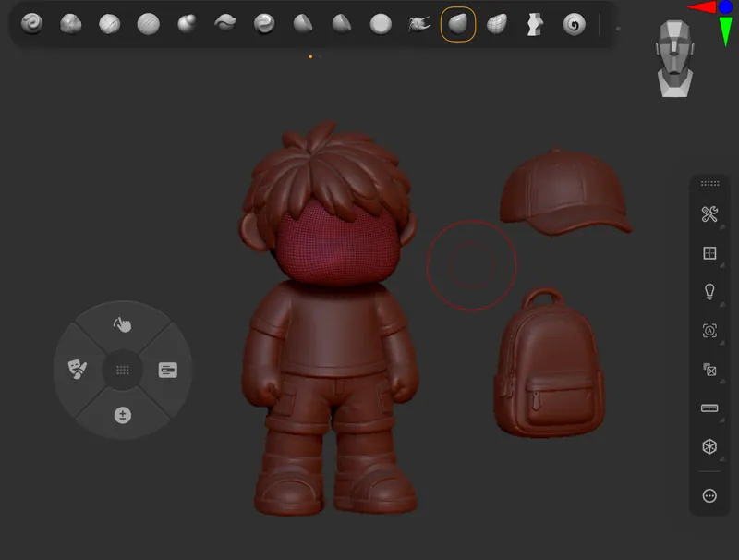Viewport: 739px width, 560px height.
Task: Click the blue axis dot of gizmo
Action: click(x=725, y=7)
